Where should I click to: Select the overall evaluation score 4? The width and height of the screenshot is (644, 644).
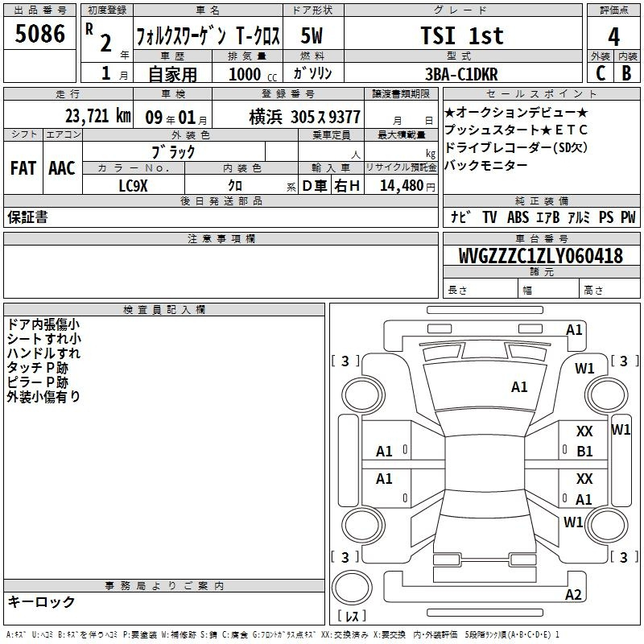[x=613, y=35]
